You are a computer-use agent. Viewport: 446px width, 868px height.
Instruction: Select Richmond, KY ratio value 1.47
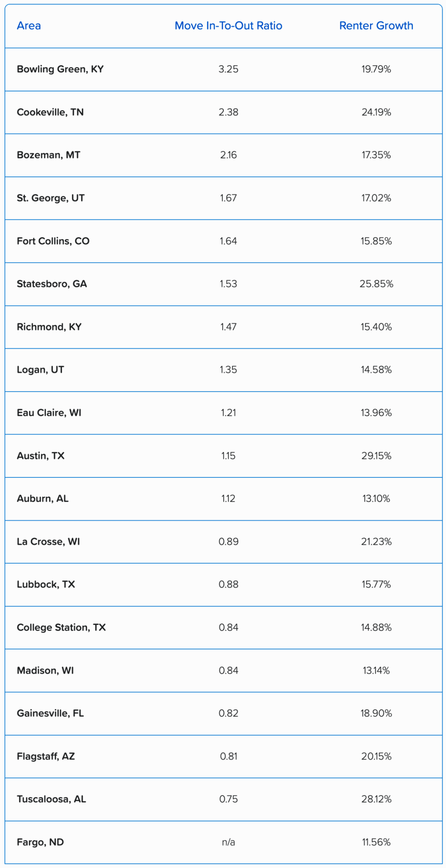click(228, 327)
